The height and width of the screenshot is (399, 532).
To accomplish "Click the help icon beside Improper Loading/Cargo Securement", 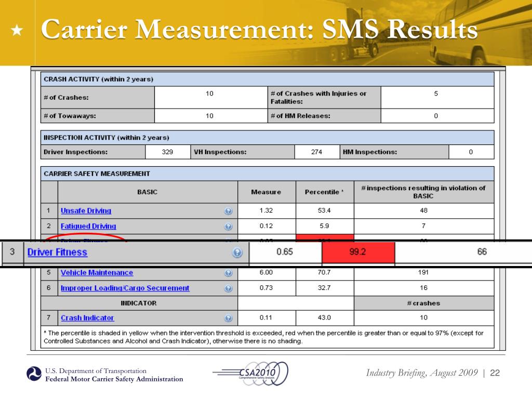I will [229, 288].
